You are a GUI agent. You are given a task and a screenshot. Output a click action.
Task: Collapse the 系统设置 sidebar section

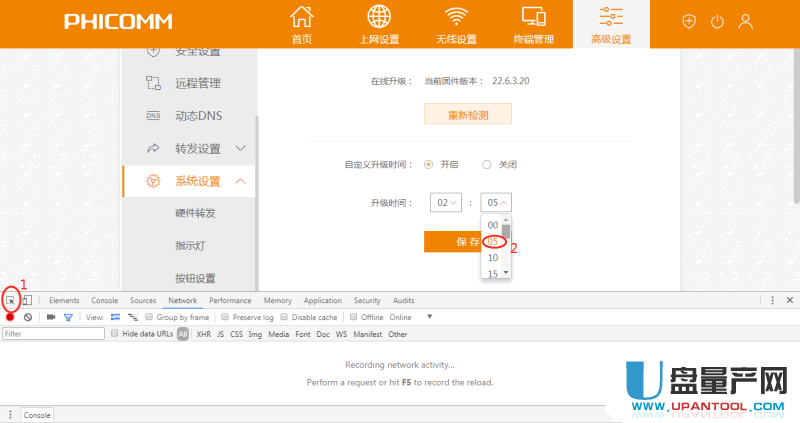point(240,181)
